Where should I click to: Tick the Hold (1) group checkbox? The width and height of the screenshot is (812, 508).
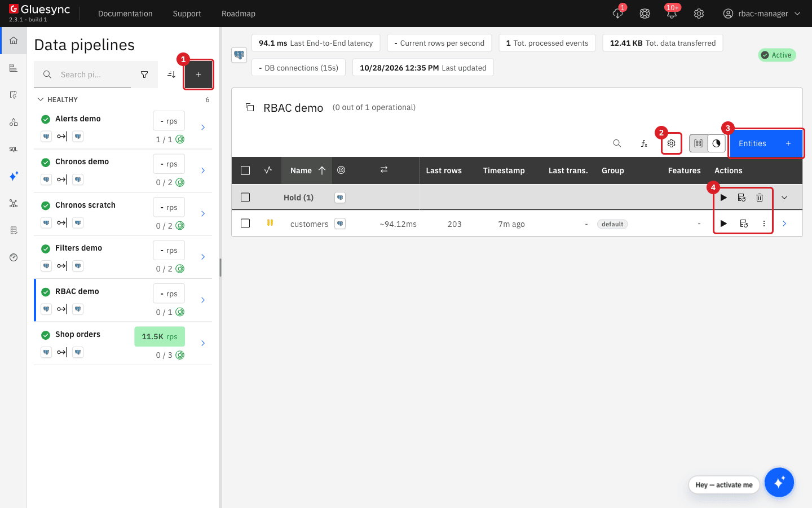point(245,198)
